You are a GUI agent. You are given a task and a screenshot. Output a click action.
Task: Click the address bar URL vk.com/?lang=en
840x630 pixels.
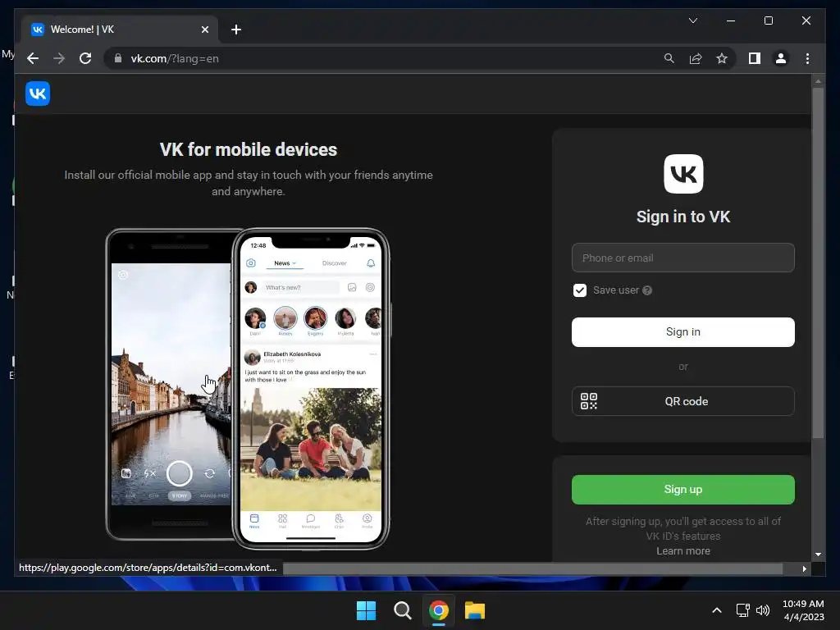[x=175, y=58]
